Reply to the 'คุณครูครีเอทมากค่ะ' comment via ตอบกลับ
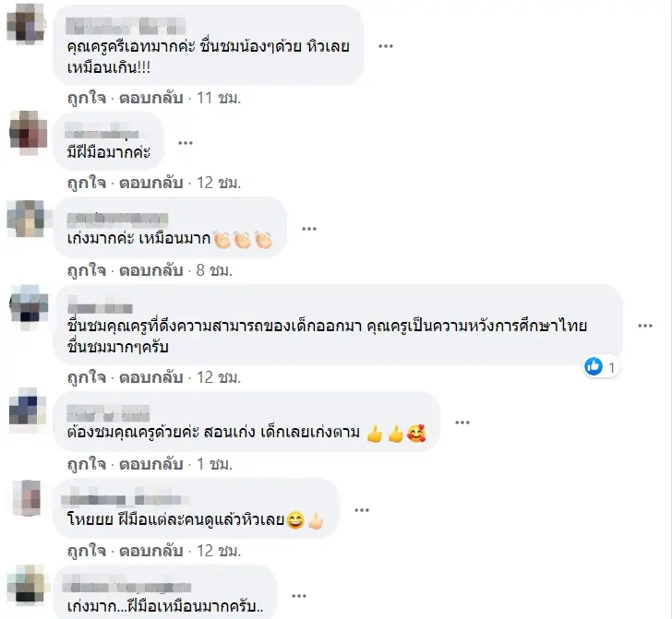672x619 pixels. point(150,98)
